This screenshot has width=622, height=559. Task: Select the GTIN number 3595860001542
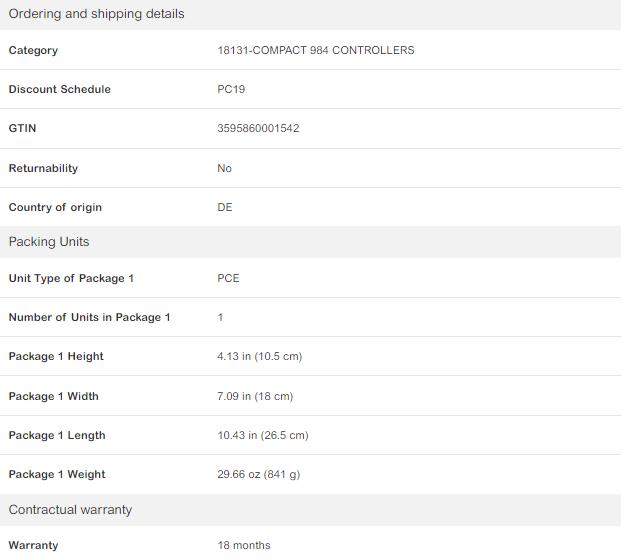coord(258,129)
